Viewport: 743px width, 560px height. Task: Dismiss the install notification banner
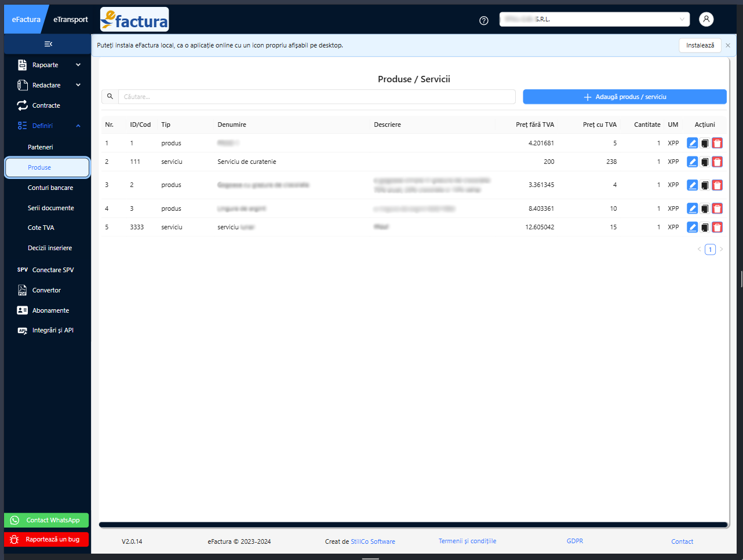(x=728, y=46)
